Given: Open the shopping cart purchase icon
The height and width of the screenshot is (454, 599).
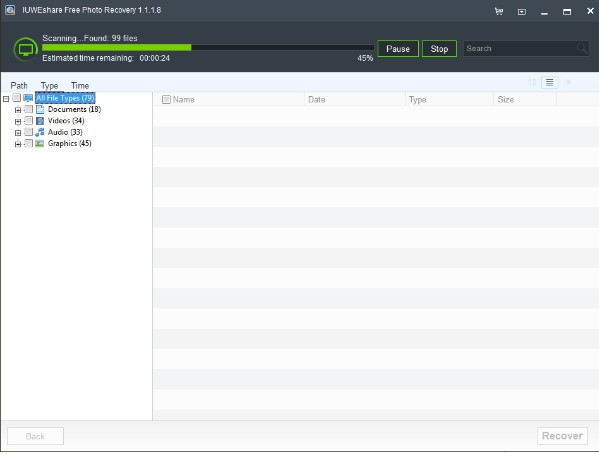Looking at the screenshot, I should pos(499,11).
